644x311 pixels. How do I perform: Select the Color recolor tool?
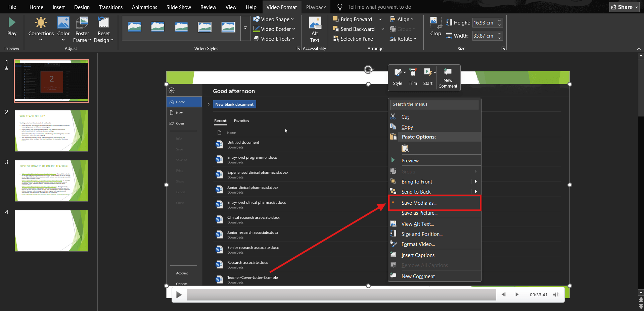pos(63,29)
